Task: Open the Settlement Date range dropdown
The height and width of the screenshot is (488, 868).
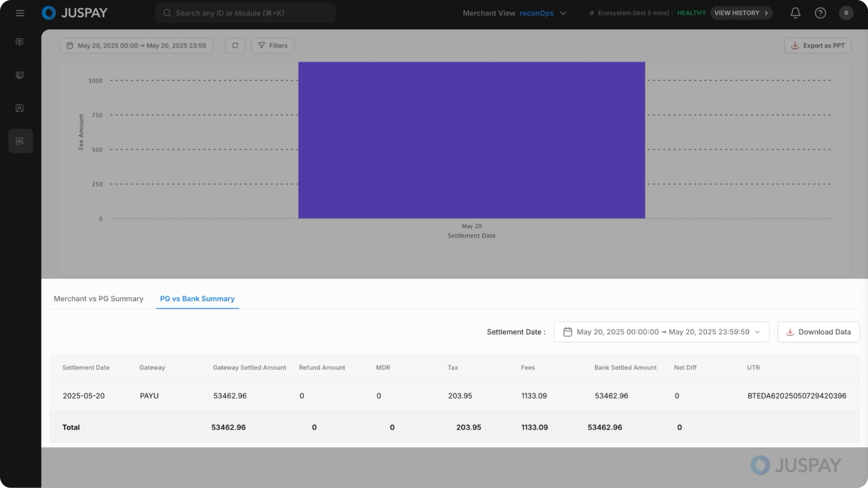Action: point(661,332)
